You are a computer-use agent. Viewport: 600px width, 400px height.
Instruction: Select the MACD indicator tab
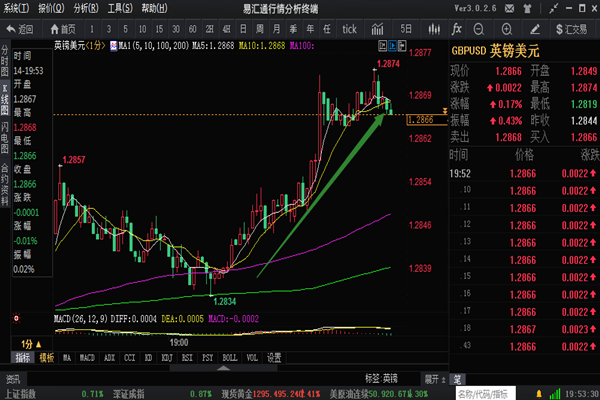87,356
